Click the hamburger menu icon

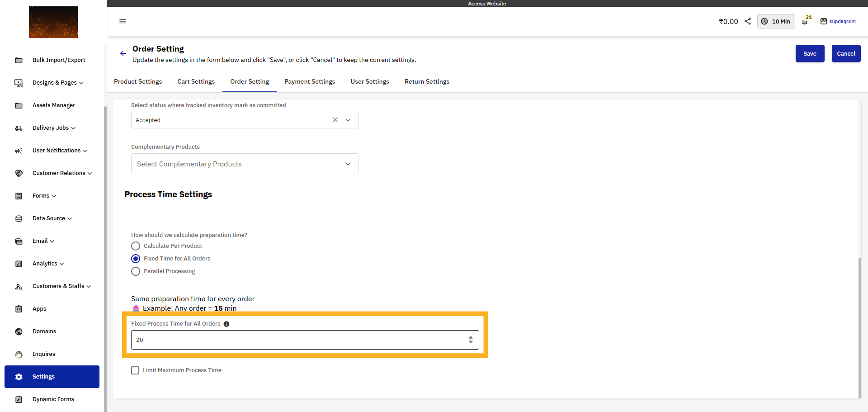[122, 21]
